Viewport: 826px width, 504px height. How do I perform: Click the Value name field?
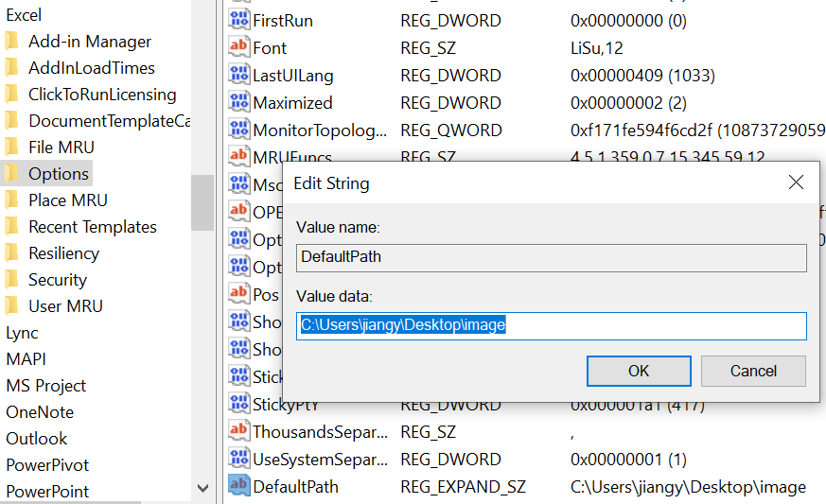click(551, 257)
